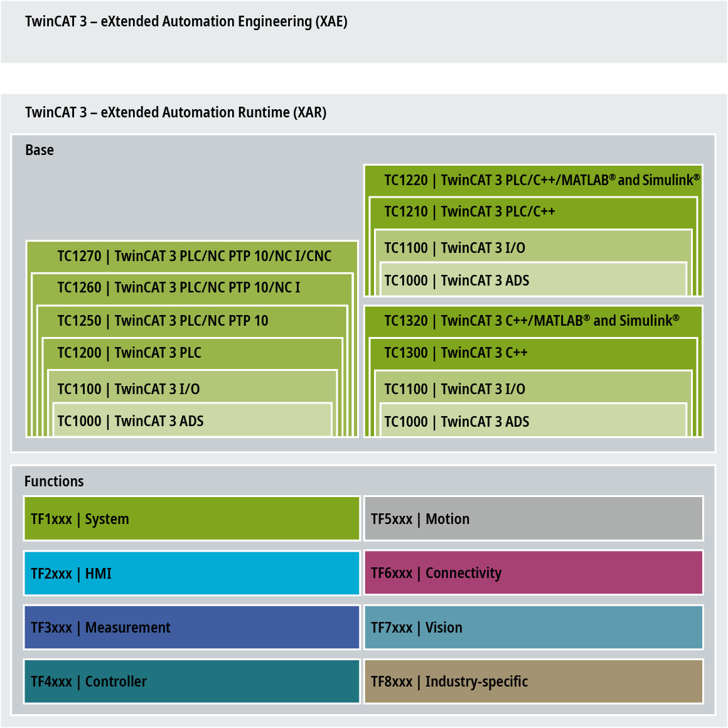
Task: Select the TwinCAT 3 XAR Runtime heading
Action: [x=176, y=113]
